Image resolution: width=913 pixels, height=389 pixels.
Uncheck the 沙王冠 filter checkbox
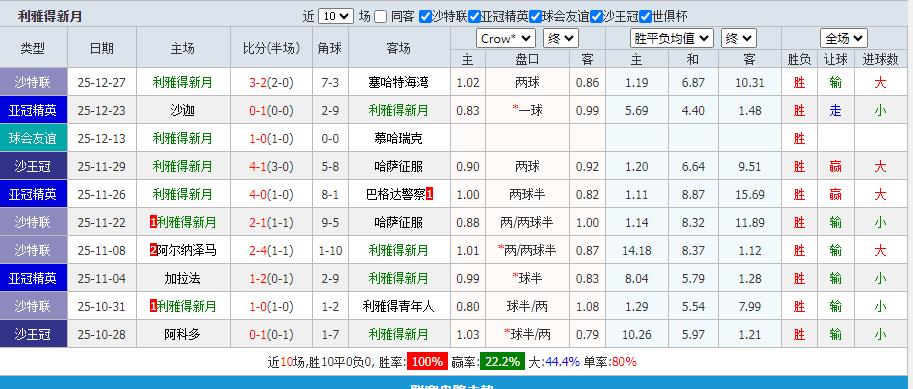pyautogui.click(x=596, y=16)
